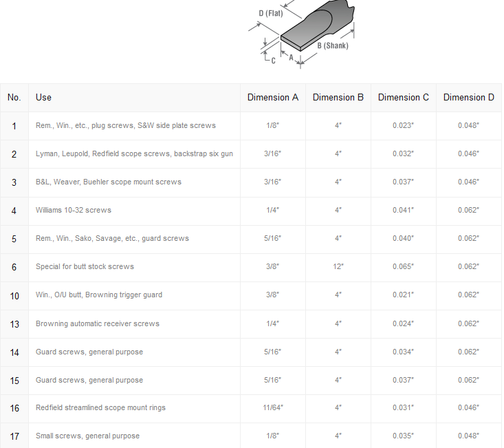Select the 0.065" Dimension C value

point(404,266)
